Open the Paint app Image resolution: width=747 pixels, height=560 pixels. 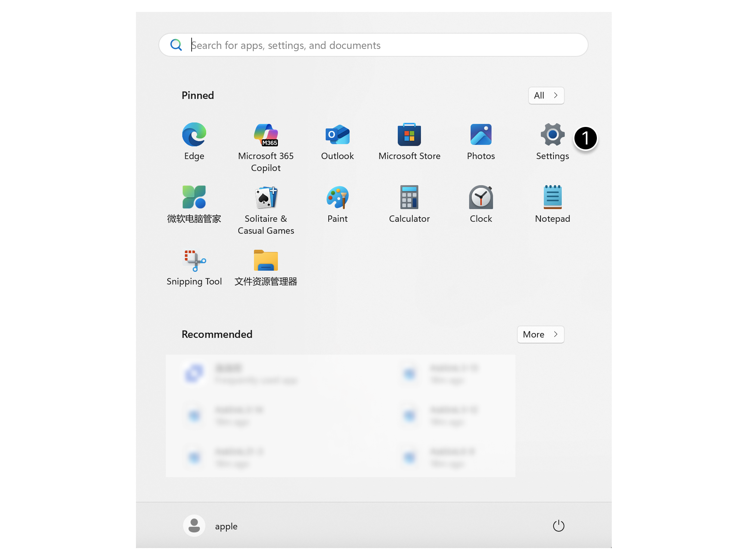click(337, 203)
